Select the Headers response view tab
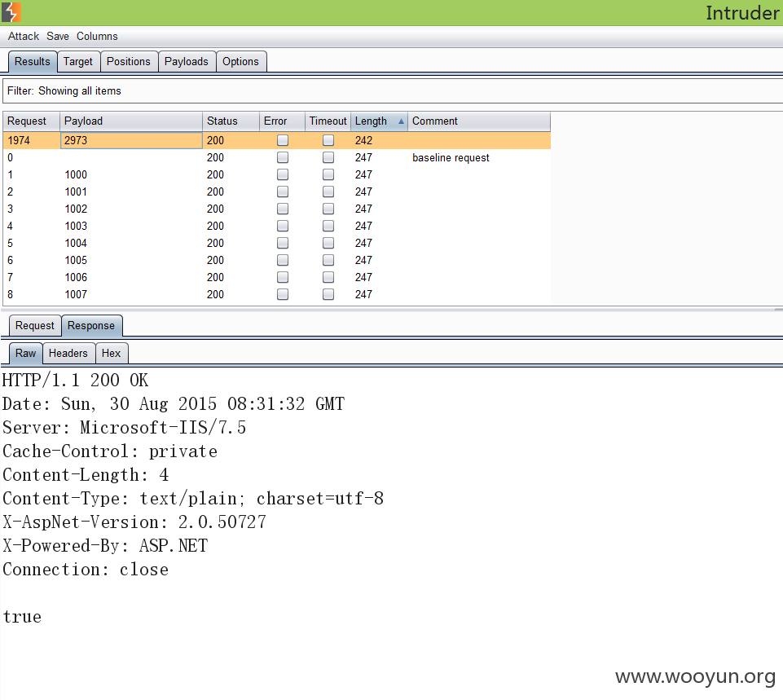Viewport: 783px width, 700px height. (68, 353)
